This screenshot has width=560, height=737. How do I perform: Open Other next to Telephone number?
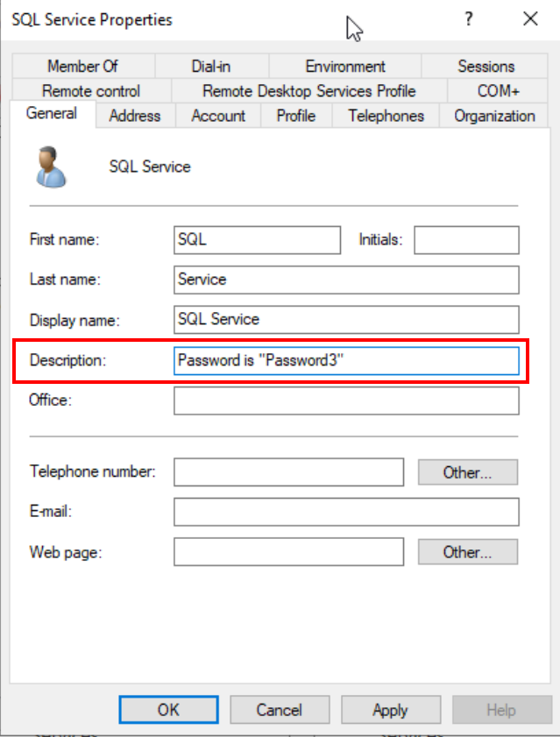[x=467, y=472]
